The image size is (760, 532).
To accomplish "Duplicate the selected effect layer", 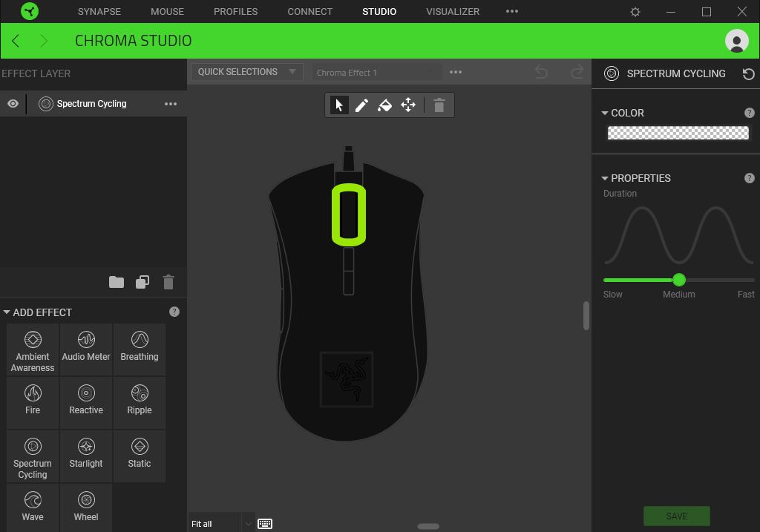I will [x=142, y=282].
